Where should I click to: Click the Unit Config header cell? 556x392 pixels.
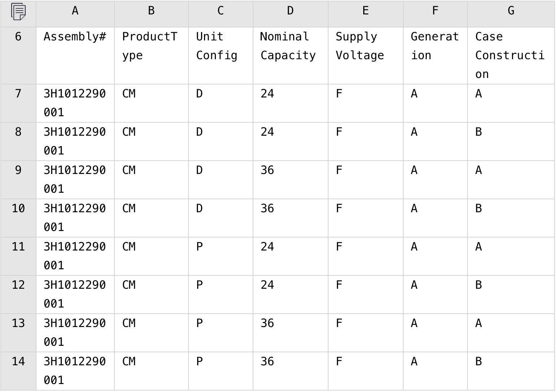click(221, 56)
